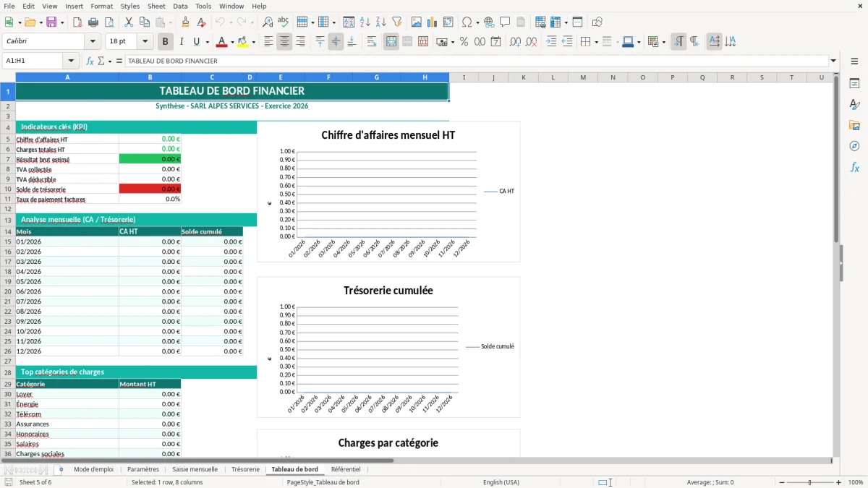The image size is (868, 488).
Task: Sort descending with the Z-A arrow icon
Action: pyautogui.click(x=380, y=22)
